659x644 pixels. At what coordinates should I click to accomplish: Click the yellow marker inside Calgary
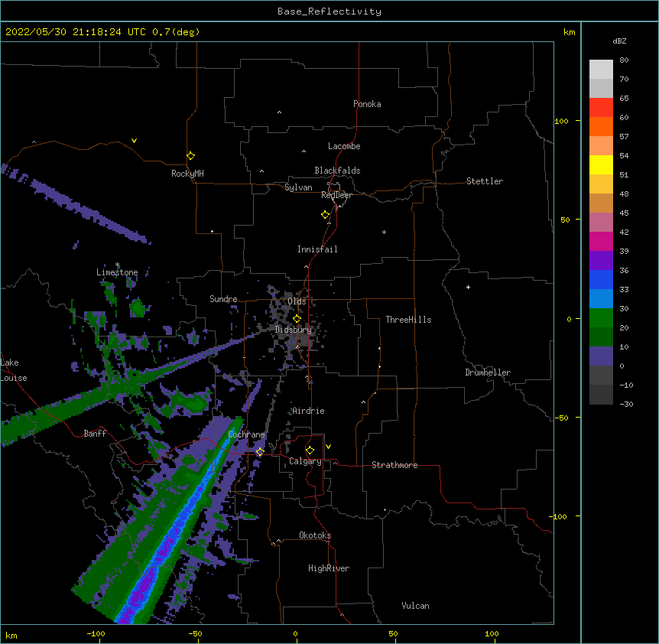coord(310,450)
